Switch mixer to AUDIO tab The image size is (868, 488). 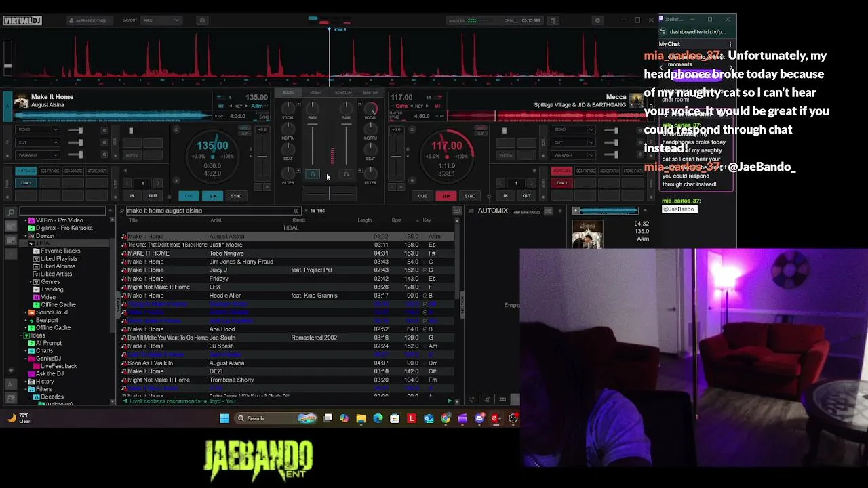tap(288, 92)
